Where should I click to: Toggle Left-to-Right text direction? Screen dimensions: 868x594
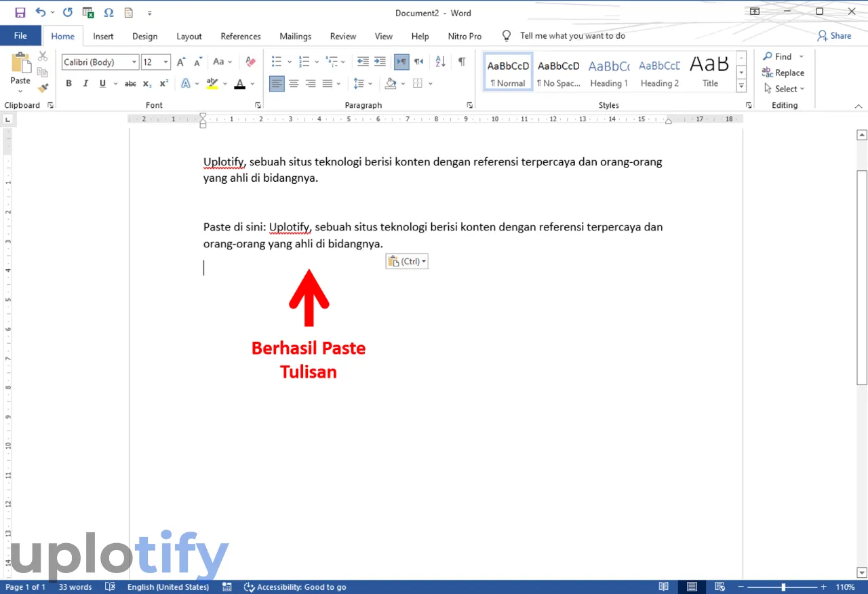pos(402,62)
